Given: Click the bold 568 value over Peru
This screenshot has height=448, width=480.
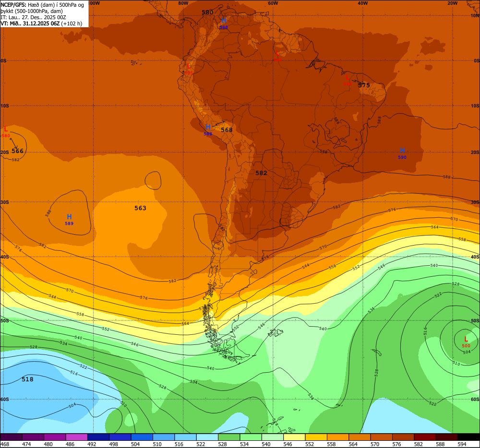Looking at the screenshot, I should [x=227, y=130].
